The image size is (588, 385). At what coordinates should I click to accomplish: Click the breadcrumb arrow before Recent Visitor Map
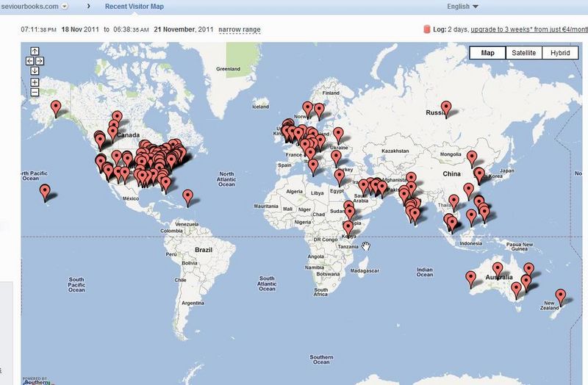pos(88,6)
